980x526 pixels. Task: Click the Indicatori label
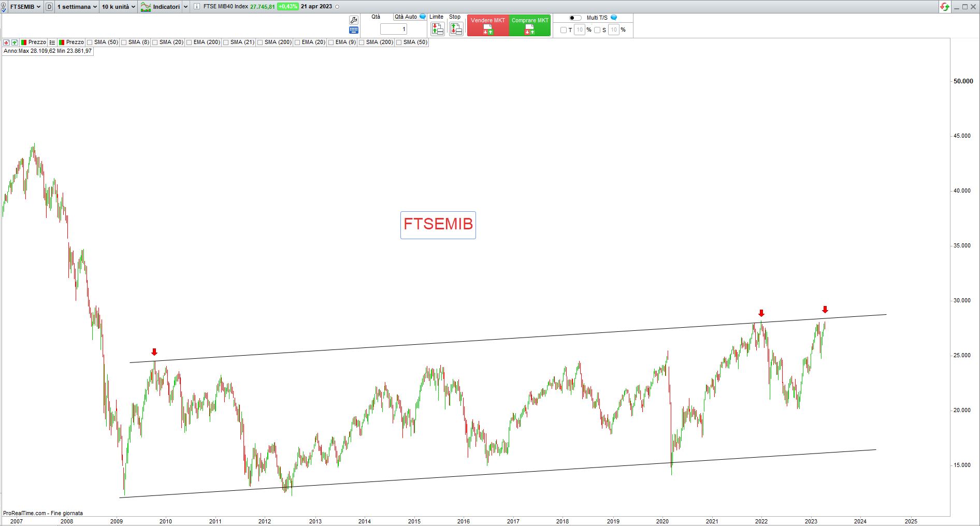click(166, 7)
